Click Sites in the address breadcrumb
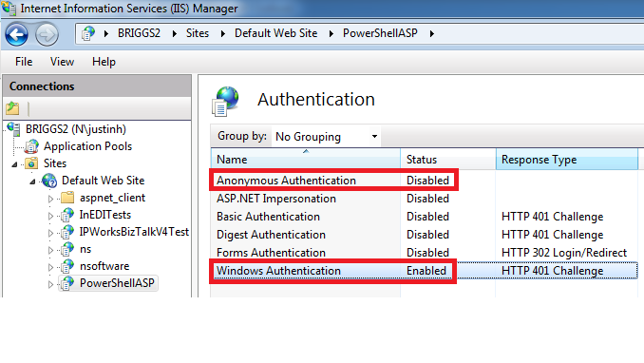 click(x=198, y=33)
